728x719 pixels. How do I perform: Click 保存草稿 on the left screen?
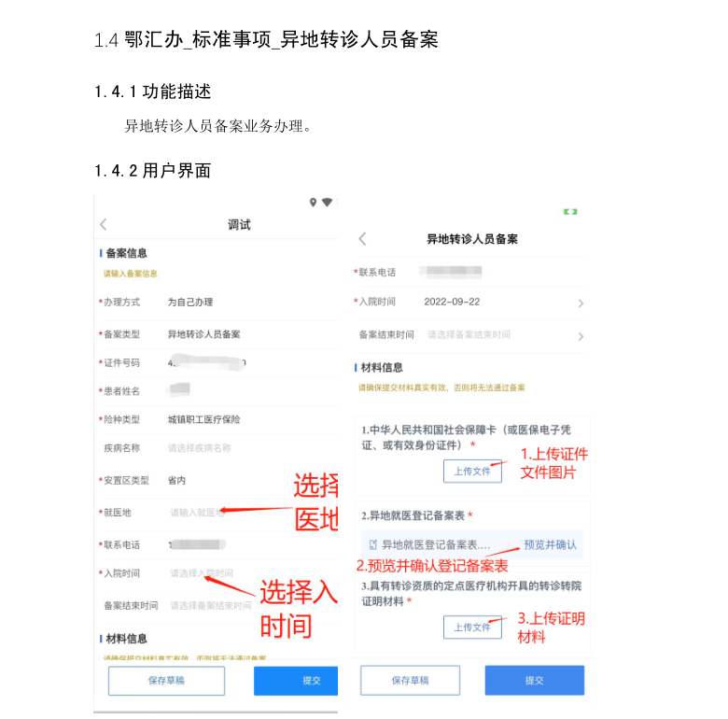[166, 681]
